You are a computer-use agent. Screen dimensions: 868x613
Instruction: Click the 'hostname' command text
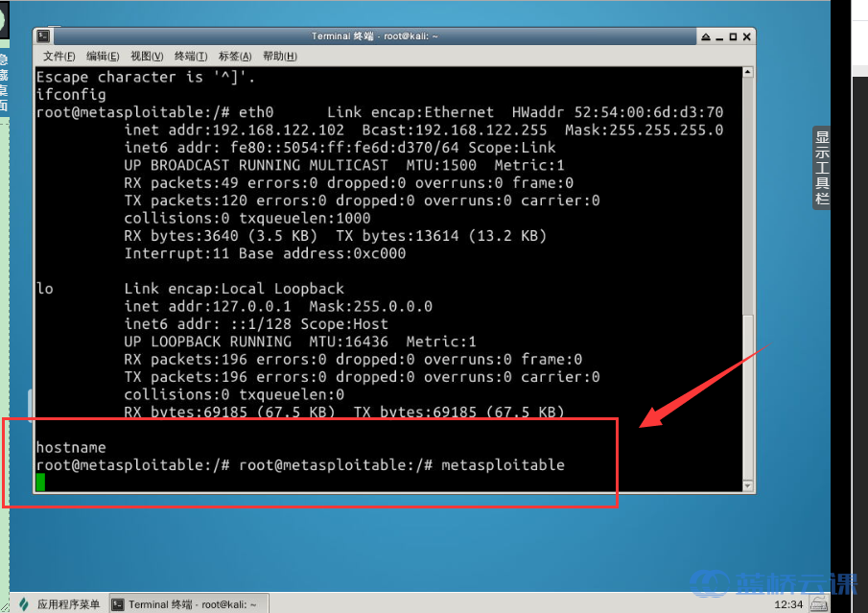coord(71,447)
